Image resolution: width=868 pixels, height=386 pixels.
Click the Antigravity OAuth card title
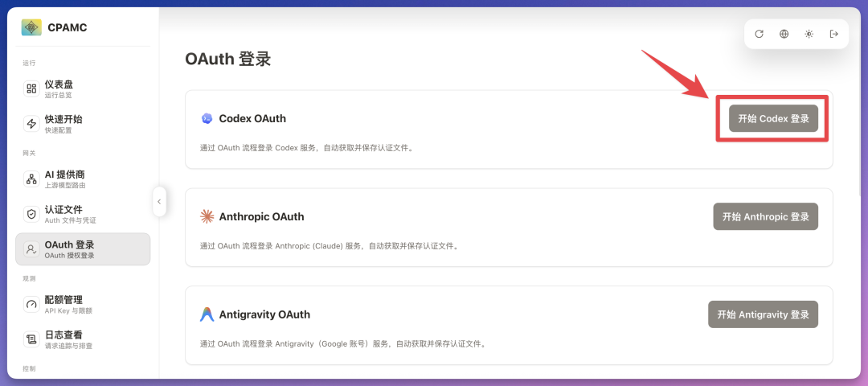coord(264,314)
